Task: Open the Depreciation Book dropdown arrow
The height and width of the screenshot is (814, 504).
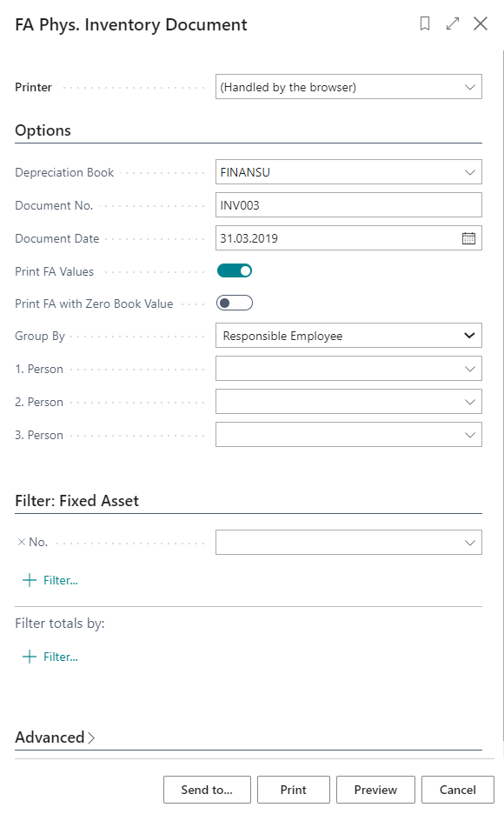Action: point(470,172)
